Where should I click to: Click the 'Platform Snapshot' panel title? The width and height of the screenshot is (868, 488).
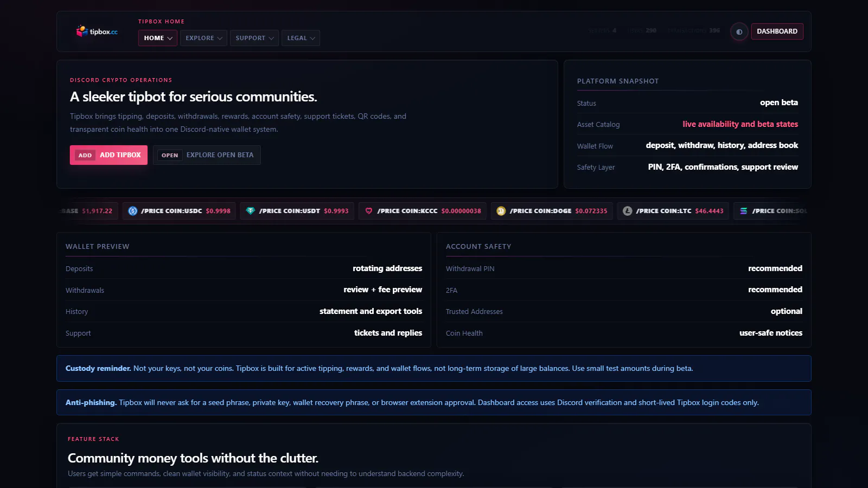[618, 81]
